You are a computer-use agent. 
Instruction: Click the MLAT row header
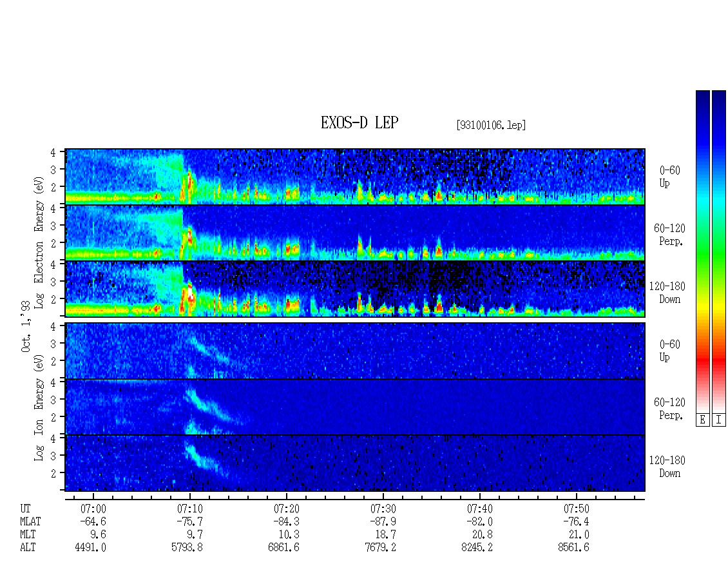coord(30,521)
